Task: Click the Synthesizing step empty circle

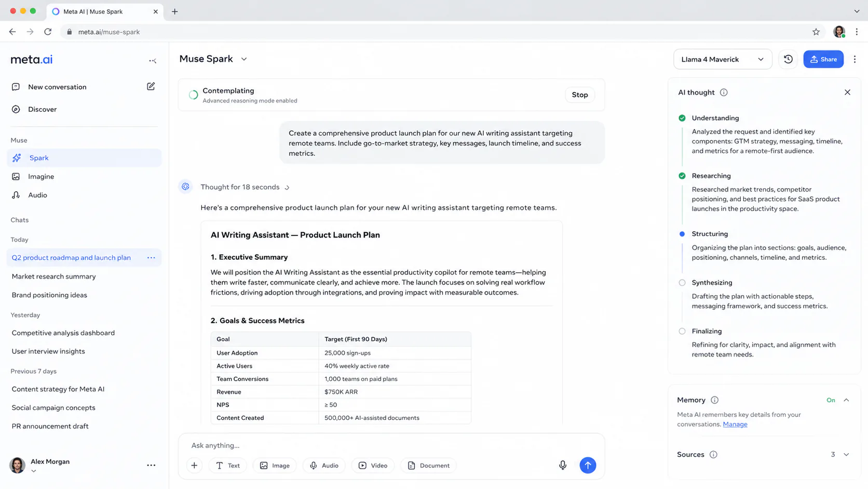Action: pyautogui.click(x=682, y=283)
